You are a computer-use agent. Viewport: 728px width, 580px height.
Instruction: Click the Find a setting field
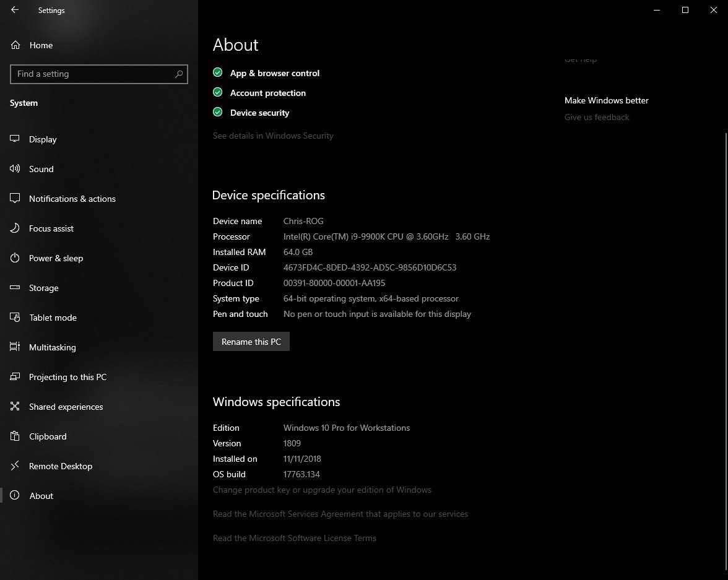point(99,74)
